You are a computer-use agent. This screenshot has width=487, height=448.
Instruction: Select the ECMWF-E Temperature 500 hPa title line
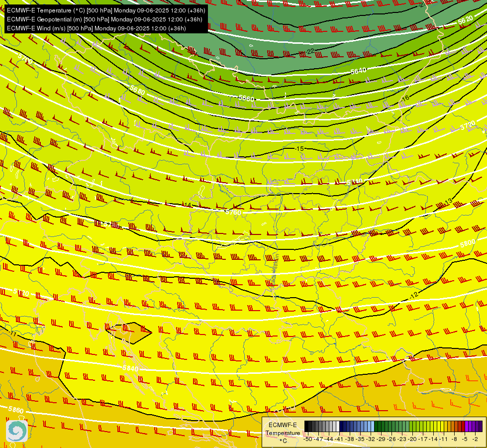point(106,10)
